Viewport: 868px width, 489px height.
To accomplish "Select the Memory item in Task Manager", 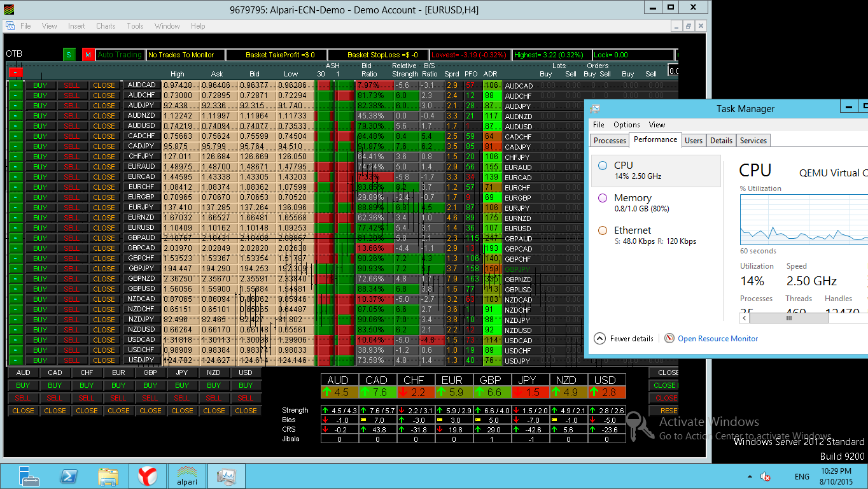I will pos(655,203).
